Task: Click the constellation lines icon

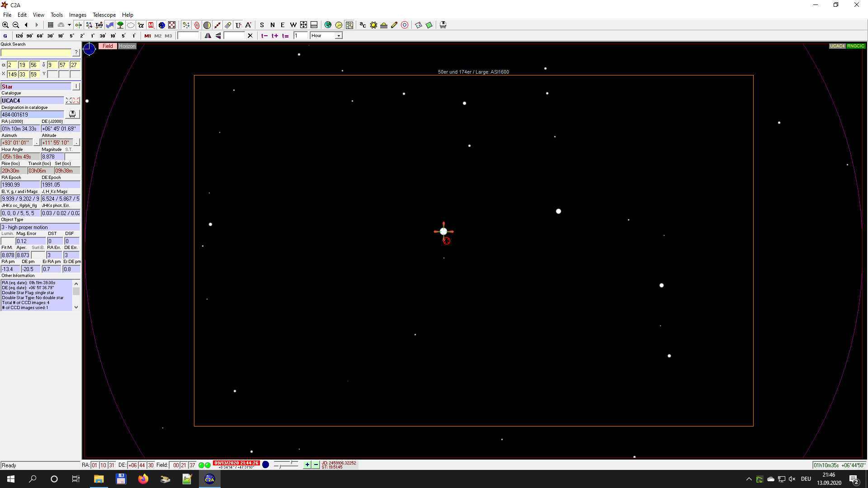Action: (89, 25)
